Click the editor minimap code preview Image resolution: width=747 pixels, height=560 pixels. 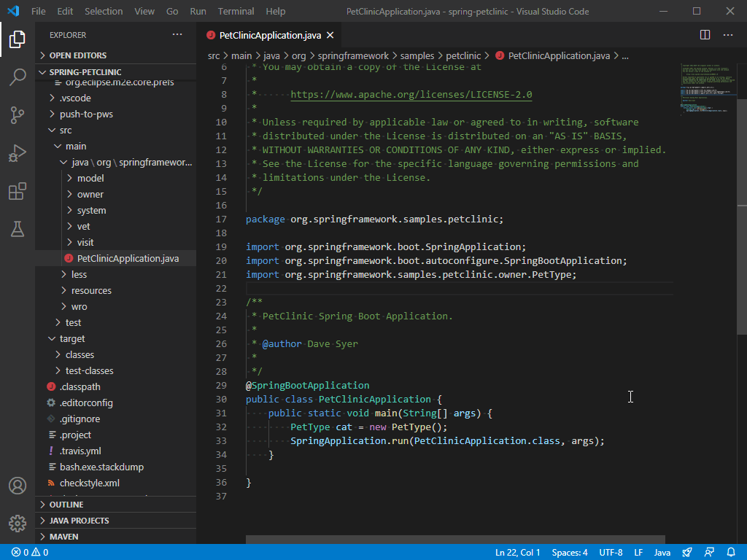pos(705,95)
